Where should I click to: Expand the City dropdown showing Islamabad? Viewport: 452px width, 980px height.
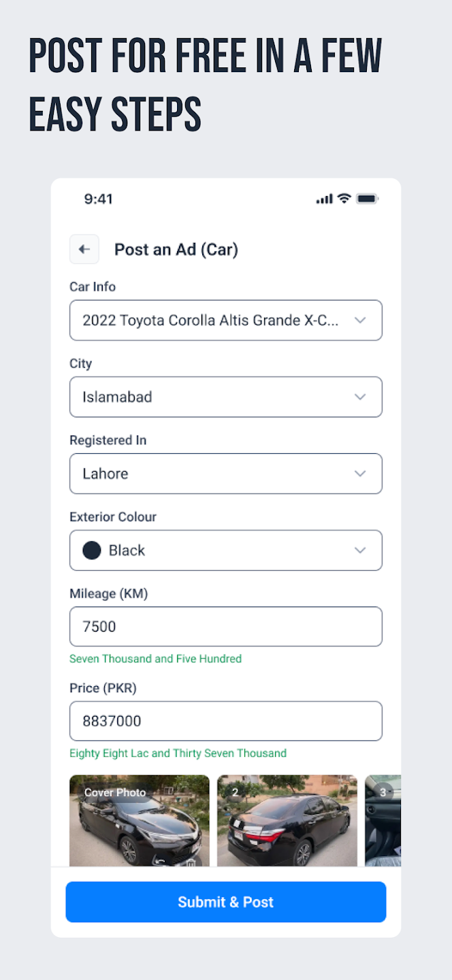click(225, 397)
